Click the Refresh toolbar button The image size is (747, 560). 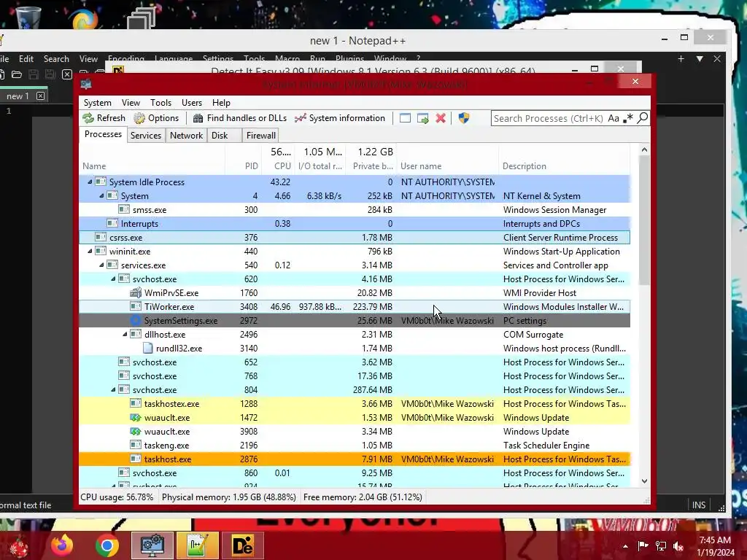click(104, 118)
